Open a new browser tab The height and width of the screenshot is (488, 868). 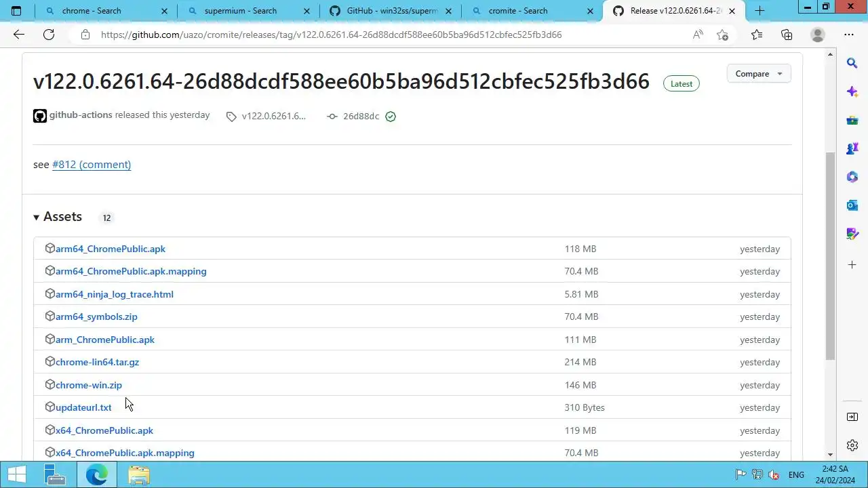pos(759,11)
